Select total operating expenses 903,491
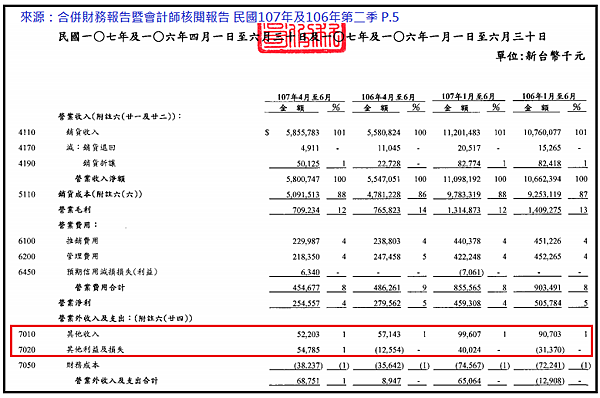 click(548, 288)
